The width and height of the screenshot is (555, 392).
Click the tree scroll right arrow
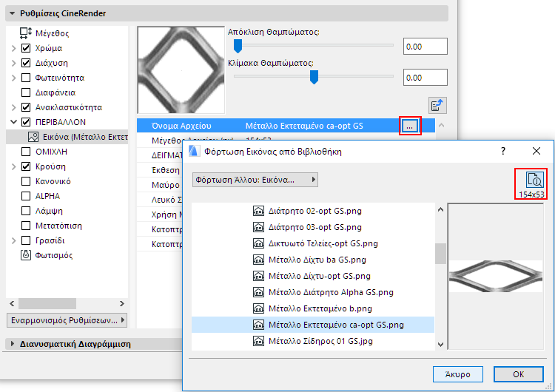[122, 303]
